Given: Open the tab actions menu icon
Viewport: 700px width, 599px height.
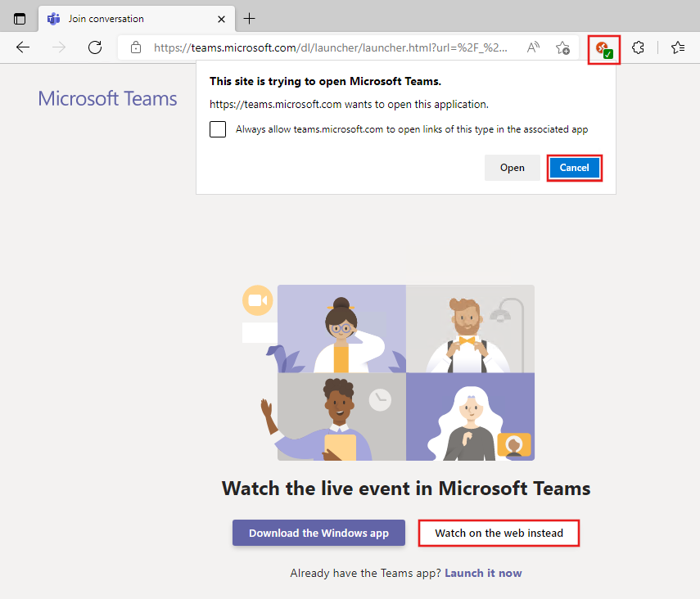Looking at the screenshot, I should tap(20, 19).
